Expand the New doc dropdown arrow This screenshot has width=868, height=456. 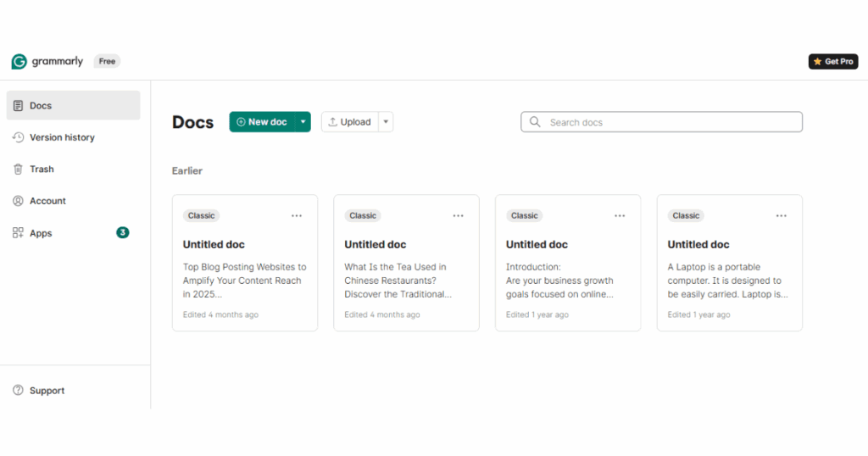pos(303,122)
